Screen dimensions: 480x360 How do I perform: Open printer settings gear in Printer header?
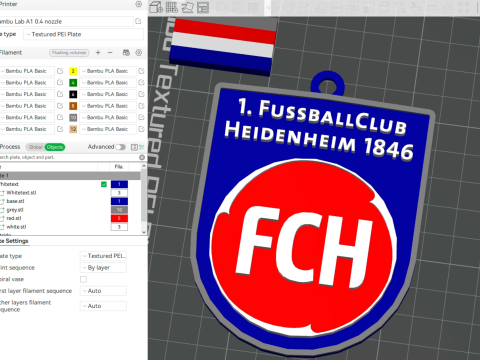(x=139, y=4)
